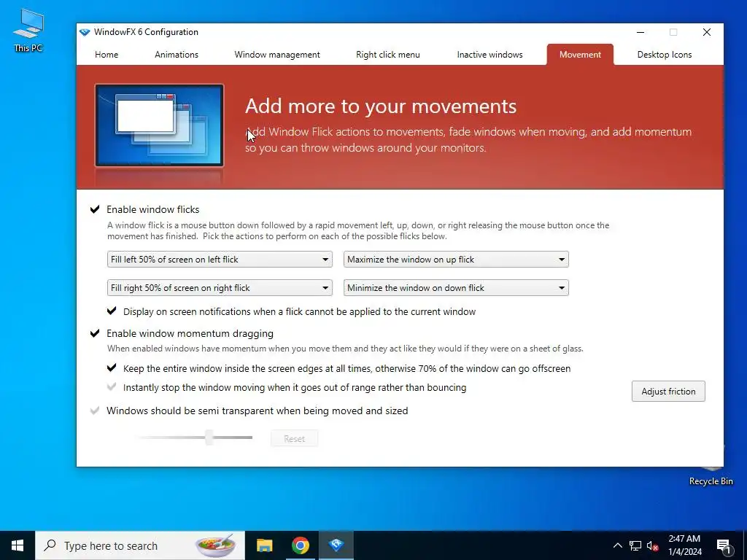Toggle Enable window flicks checkbox
The width and height of the screenshot is (747, 560).
coord(95,209)
